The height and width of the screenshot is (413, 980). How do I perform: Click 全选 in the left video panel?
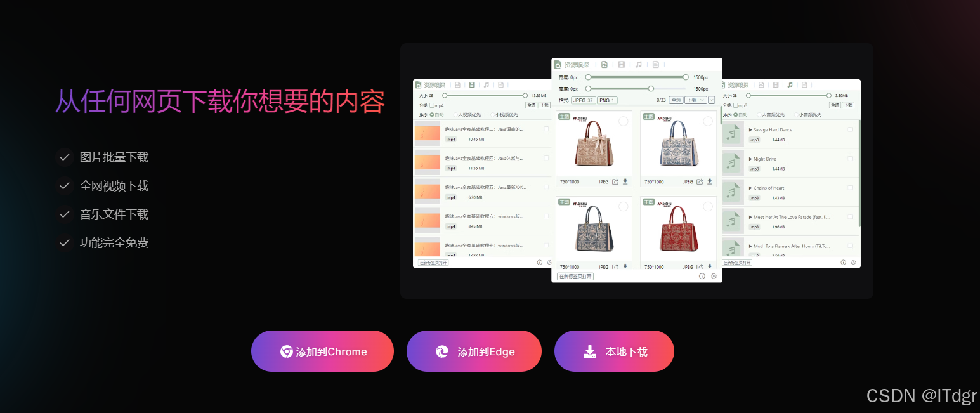coord(531,105)
